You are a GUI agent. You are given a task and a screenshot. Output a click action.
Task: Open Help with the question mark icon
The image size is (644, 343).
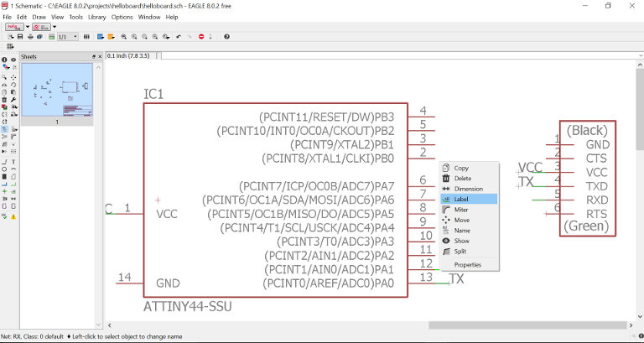[226, 37]
